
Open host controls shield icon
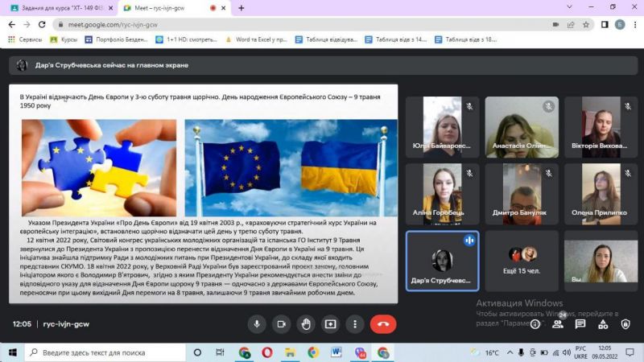coord(625,325)
